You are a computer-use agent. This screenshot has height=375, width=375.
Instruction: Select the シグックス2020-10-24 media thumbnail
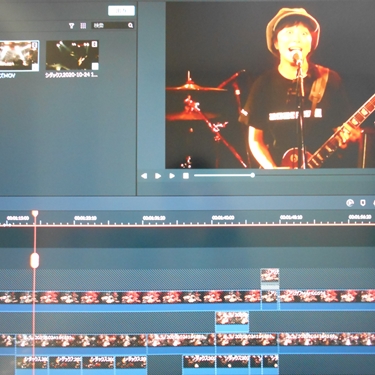[72, 55]
